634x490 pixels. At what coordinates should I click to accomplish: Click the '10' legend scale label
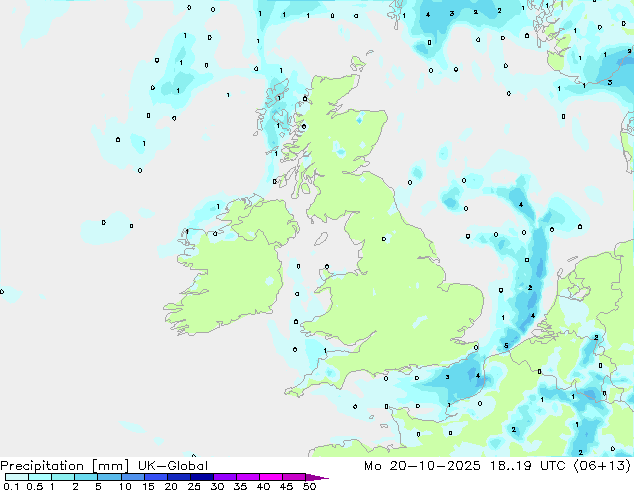125,486
